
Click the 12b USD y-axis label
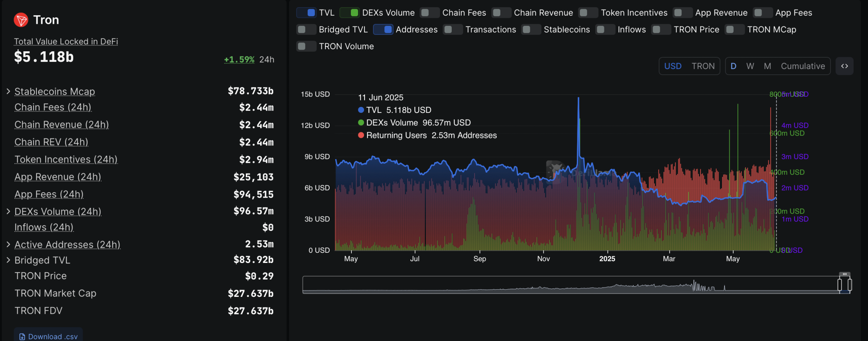click(315, 126)
